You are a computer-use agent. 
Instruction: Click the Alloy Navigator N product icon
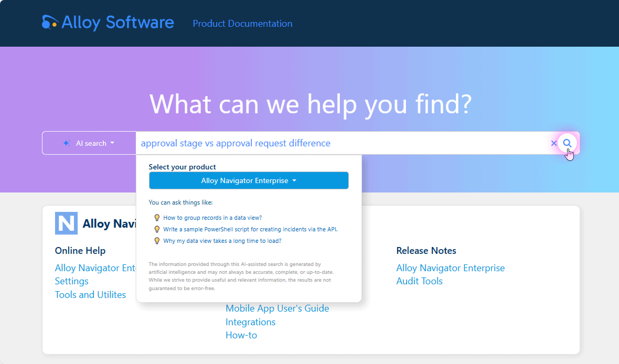tap(66, 223)
